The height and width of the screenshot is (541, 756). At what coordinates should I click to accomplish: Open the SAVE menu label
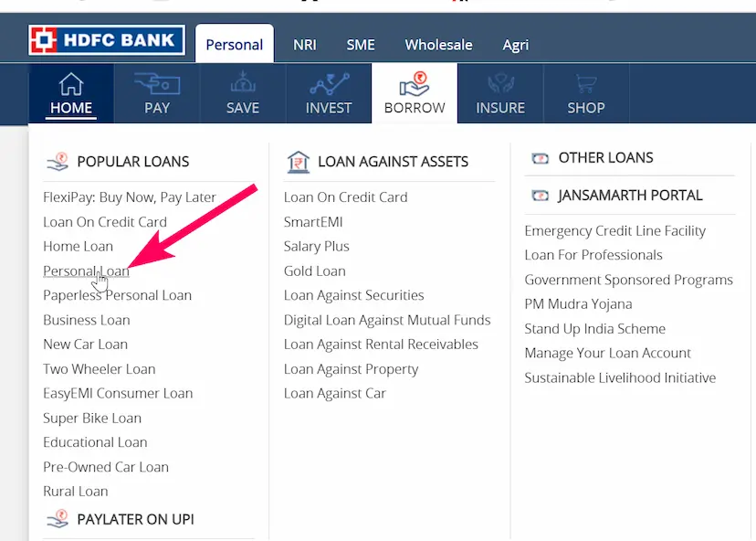243,108
